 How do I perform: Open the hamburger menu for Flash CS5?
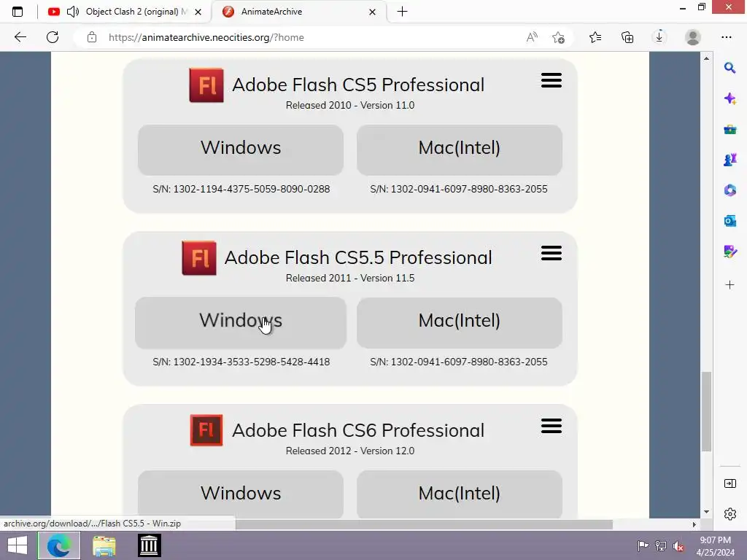[551, 80]
